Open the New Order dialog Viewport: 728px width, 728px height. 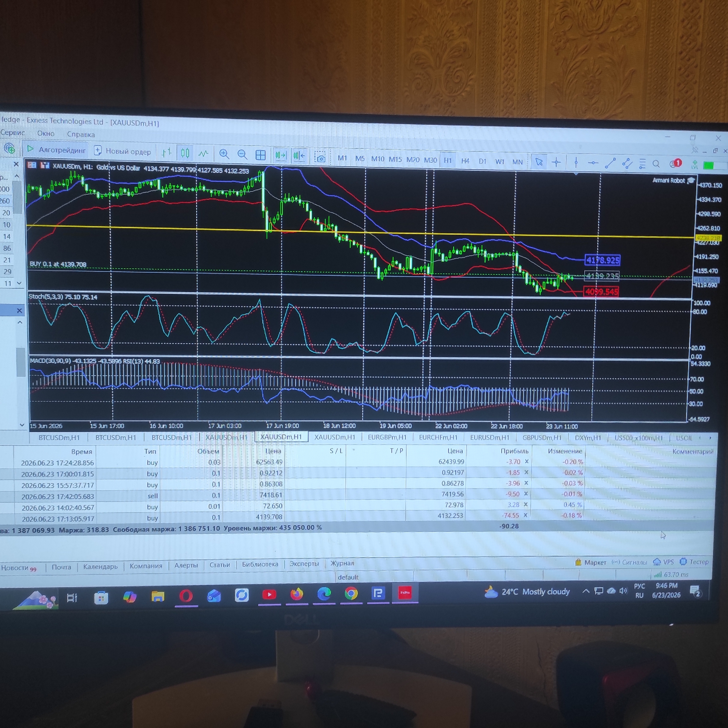(x=122, y=151)
